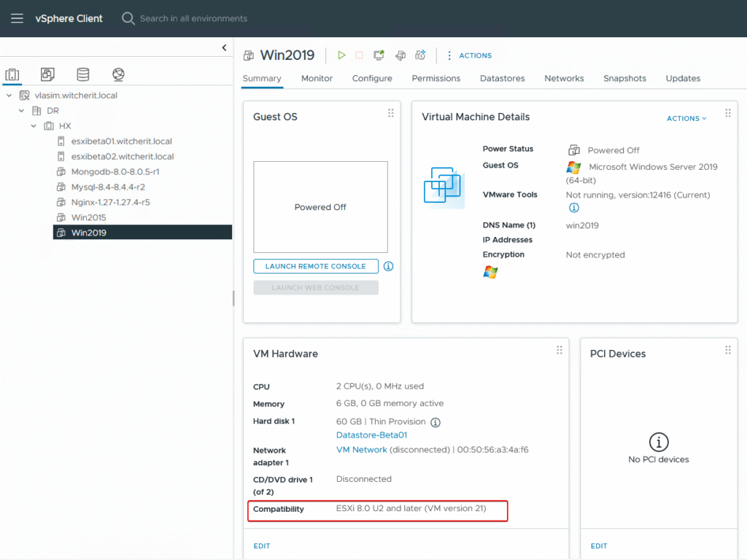Select the HX cluster

(65, 126)
